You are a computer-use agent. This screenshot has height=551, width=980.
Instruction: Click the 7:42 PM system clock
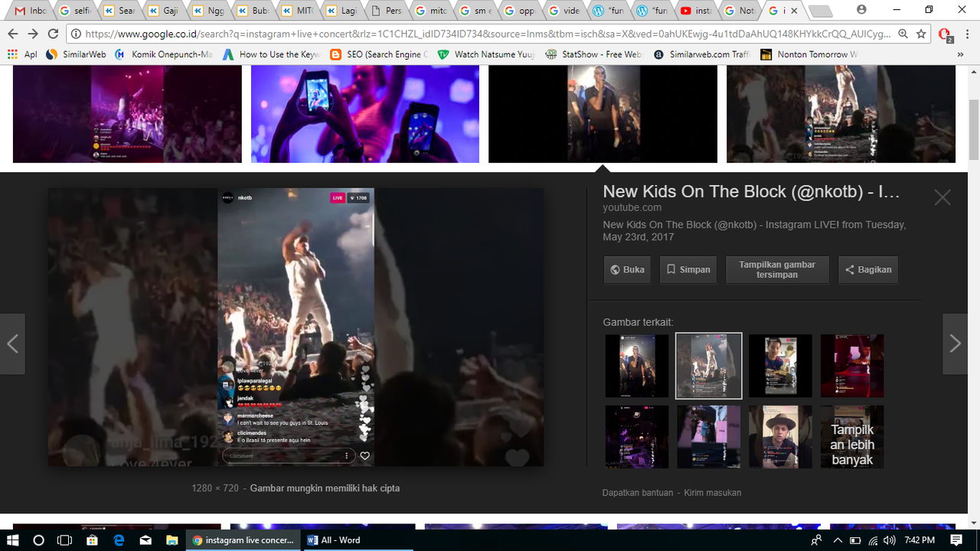(x=920, y=540)
